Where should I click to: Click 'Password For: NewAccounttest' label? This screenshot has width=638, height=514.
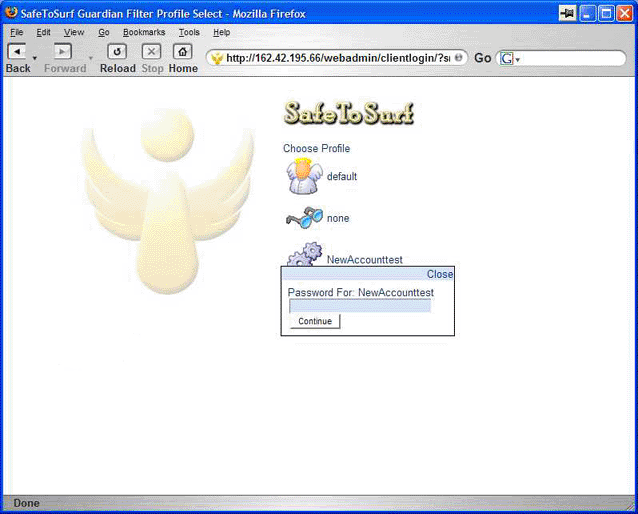click(x=361, y=292)
